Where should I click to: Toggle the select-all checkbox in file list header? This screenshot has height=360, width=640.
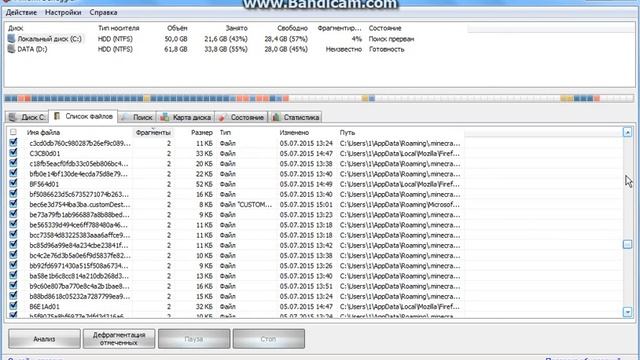(13, 132)
